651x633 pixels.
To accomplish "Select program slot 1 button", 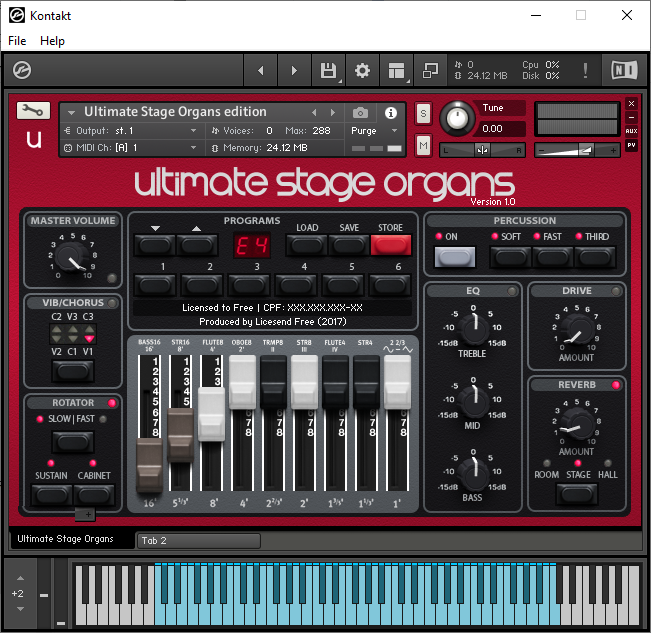I will (x=155, y=286).
